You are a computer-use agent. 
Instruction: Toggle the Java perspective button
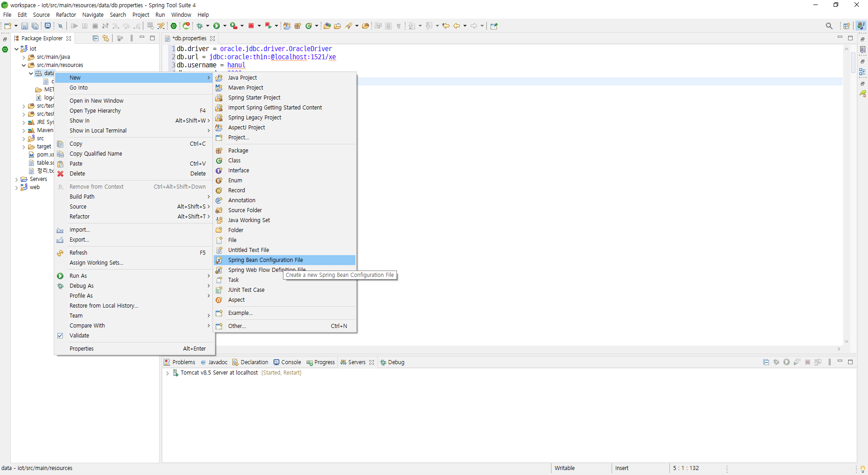(x=861, y=26)
